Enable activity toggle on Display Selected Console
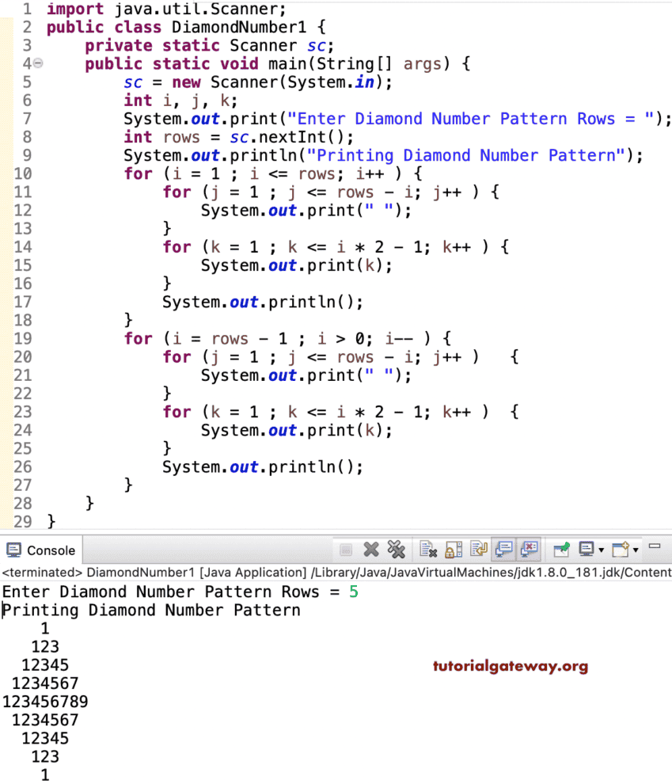The width and height of the screenshot is (672, 784). pos(586,550)
